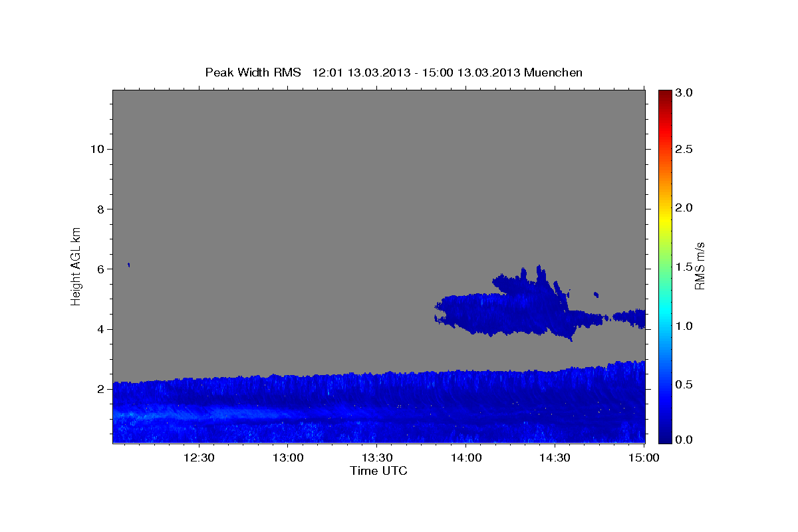Click the '13:00' time tick label
The image size is (798, 532).
pyautogui.click(x=288, y=458)
